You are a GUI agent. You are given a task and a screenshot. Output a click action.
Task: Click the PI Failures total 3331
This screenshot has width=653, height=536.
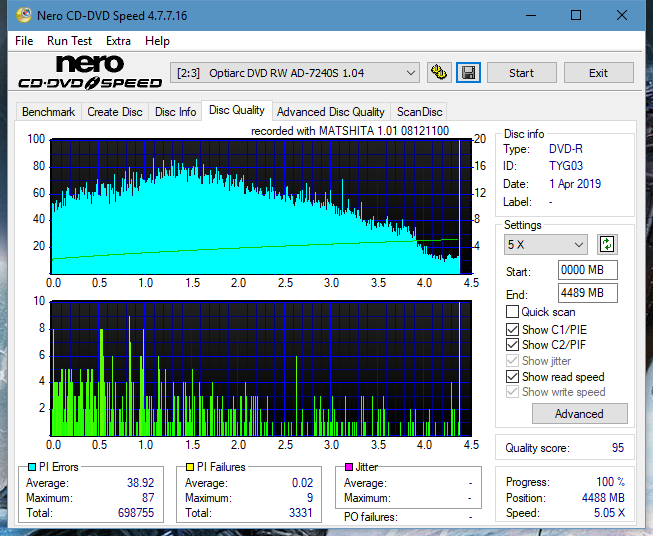pos(301,513)
